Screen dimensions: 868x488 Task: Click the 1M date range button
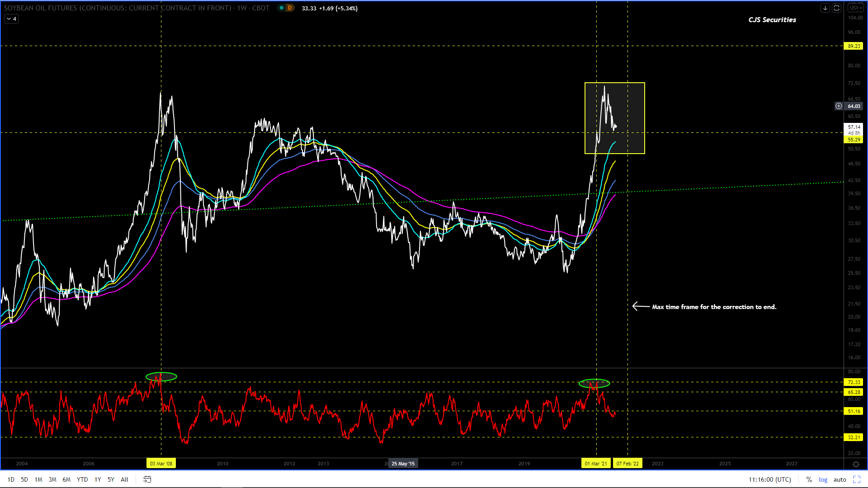(38, 479)
